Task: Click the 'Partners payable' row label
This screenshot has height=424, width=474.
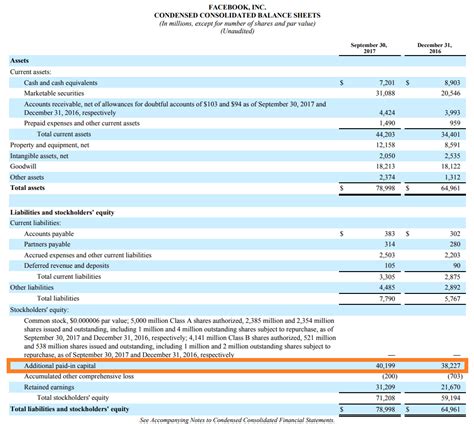Action: pos(47,244)
